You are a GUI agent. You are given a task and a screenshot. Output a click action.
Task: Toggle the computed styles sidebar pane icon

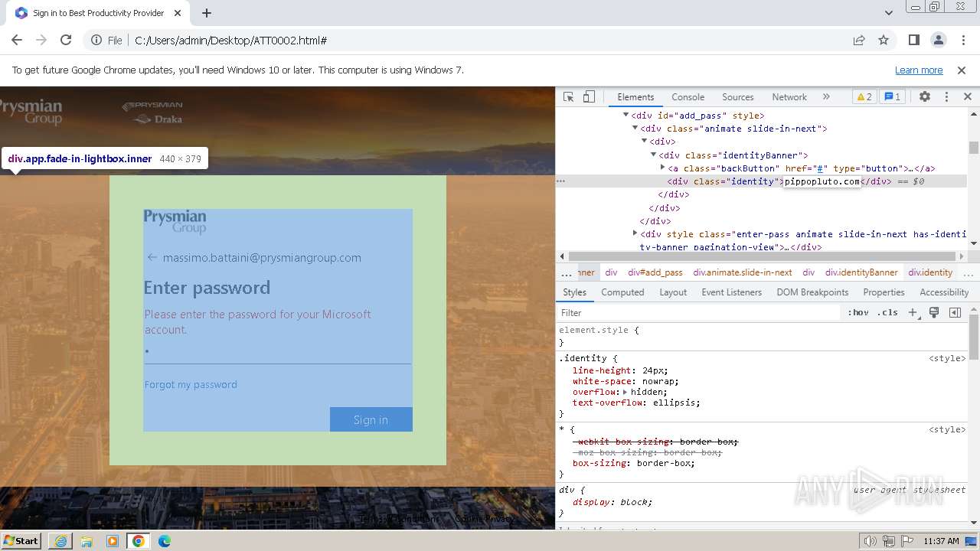955,312
